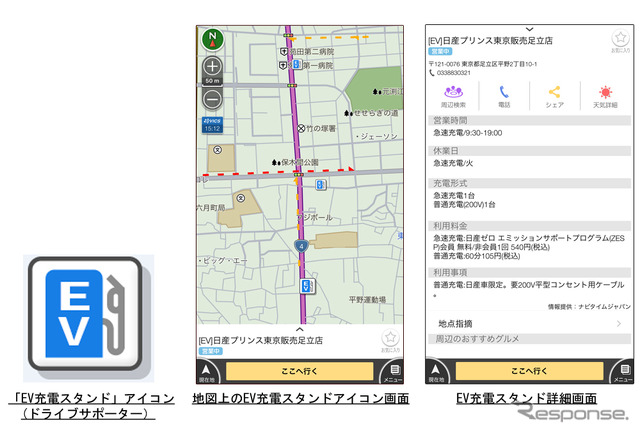This screenshot has width=640, height=433.
Task: Zoom in with the plus map button
Action: coord(212,66)
